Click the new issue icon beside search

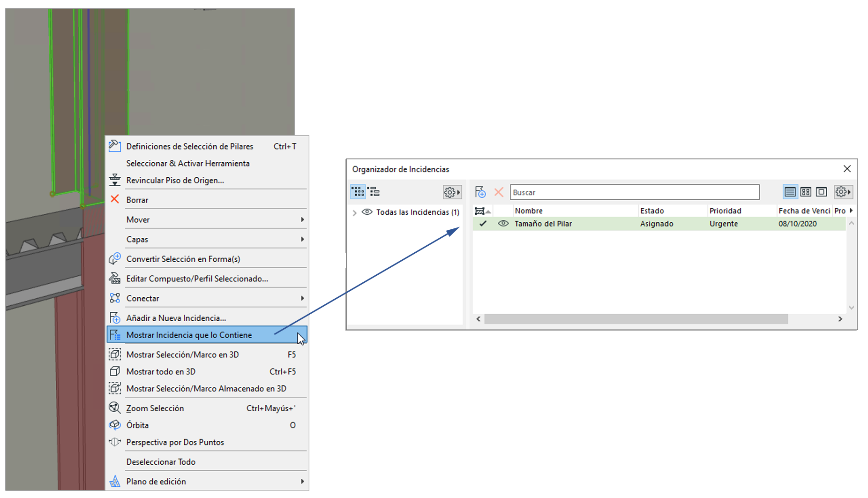pyautogui.click(x=480, y=192)
